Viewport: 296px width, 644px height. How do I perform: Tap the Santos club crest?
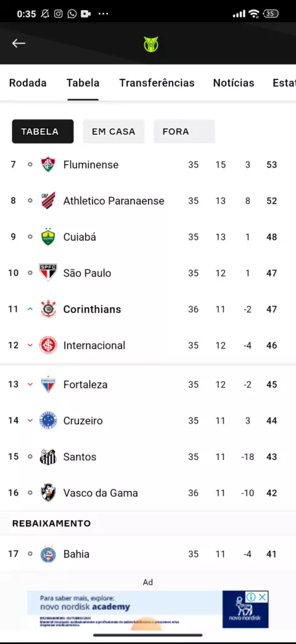point(48,457)
